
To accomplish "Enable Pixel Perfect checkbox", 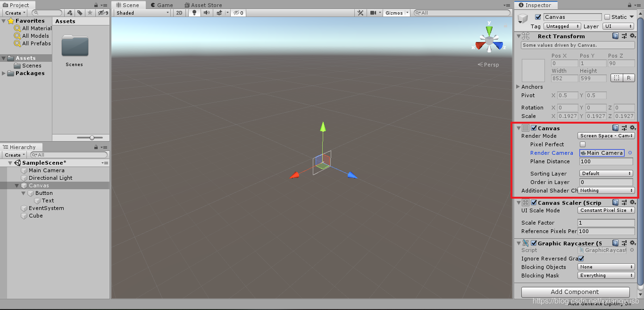I will (583, 144).
